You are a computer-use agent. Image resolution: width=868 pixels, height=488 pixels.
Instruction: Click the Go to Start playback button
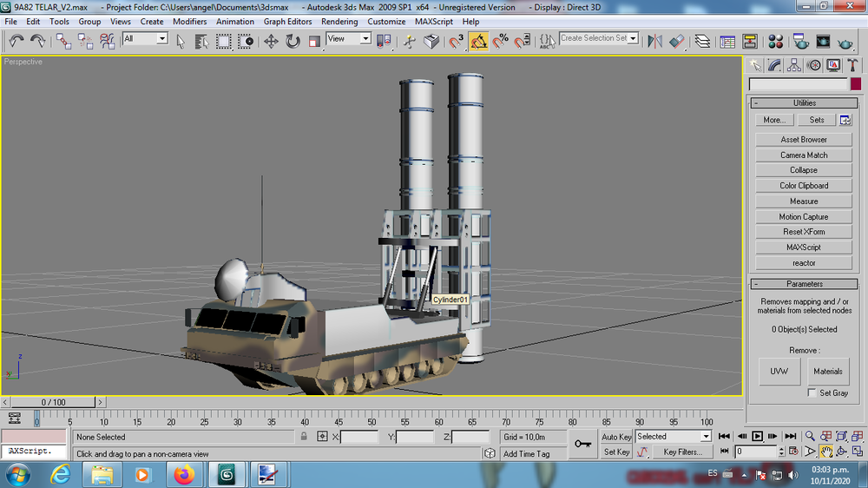724,437
